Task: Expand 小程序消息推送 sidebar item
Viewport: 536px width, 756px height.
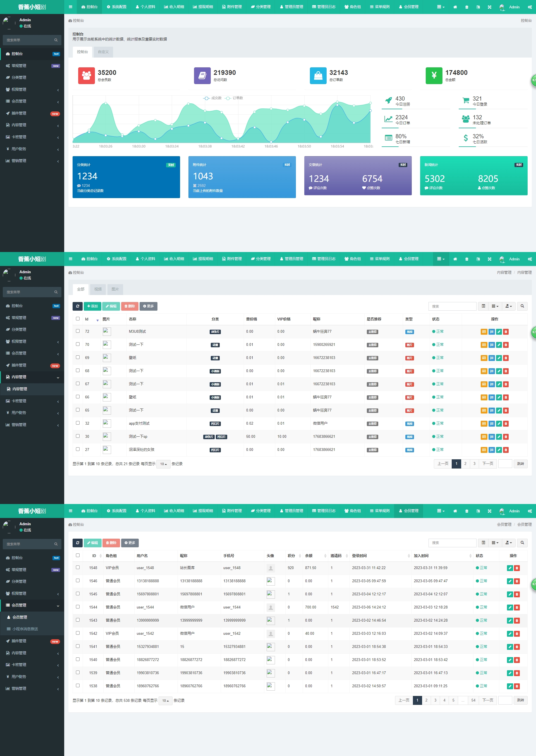Action: (25, 629)
